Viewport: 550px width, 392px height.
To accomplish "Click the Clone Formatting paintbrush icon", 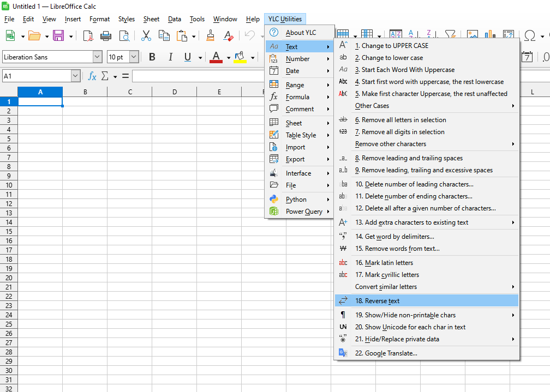I will [211, 36].
